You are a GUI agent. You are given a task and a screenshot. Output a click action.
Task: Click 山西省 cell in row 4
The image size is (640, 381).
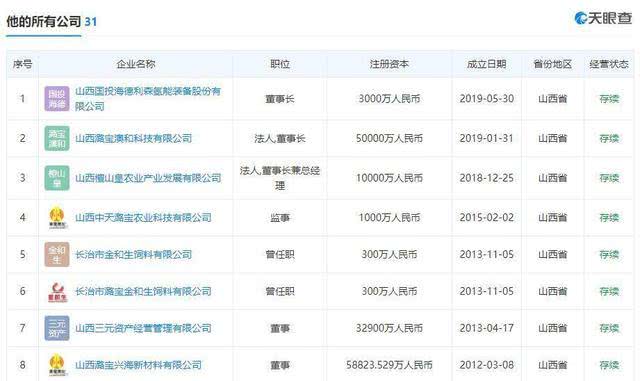pos(553,217)
